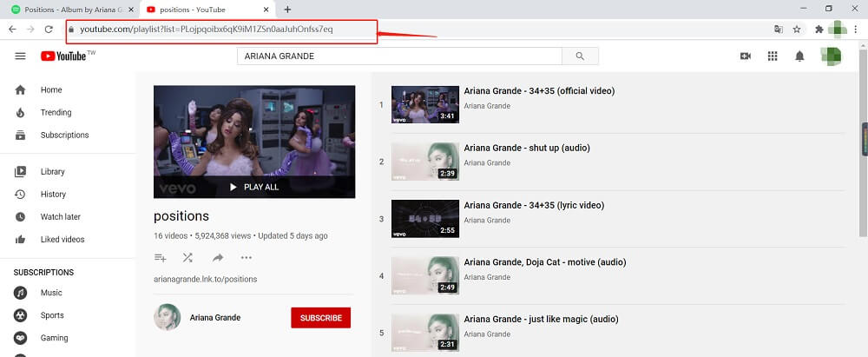Click the PLAY ALL button
This screenshot has height=357, width=868.
click(254, 188)
